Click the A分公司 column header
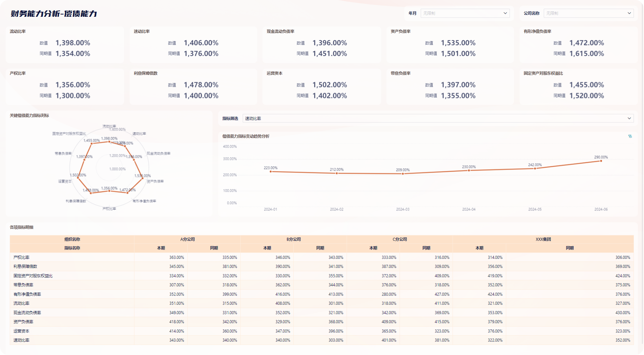The height and width of the screenshot is (355, 644). pyautogui.click(x=187, y=239)
